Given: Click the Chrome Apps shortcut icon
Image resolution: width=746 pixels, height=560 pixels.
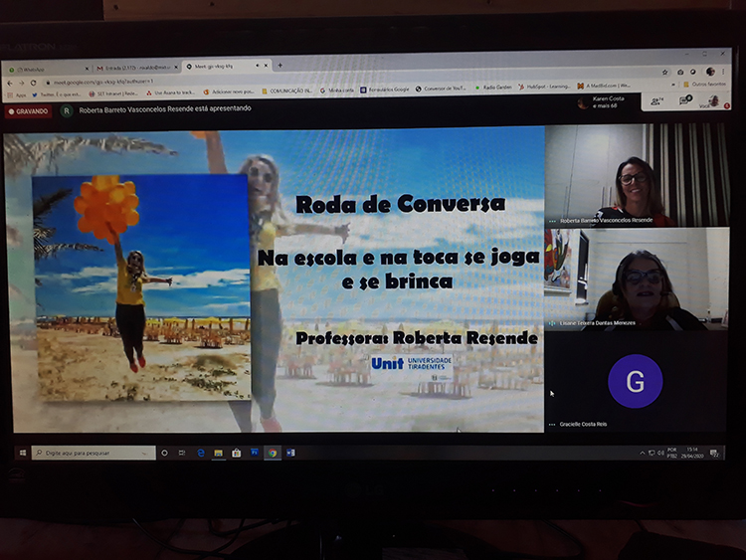Looking at the screenshot, I should pos(13,94).
